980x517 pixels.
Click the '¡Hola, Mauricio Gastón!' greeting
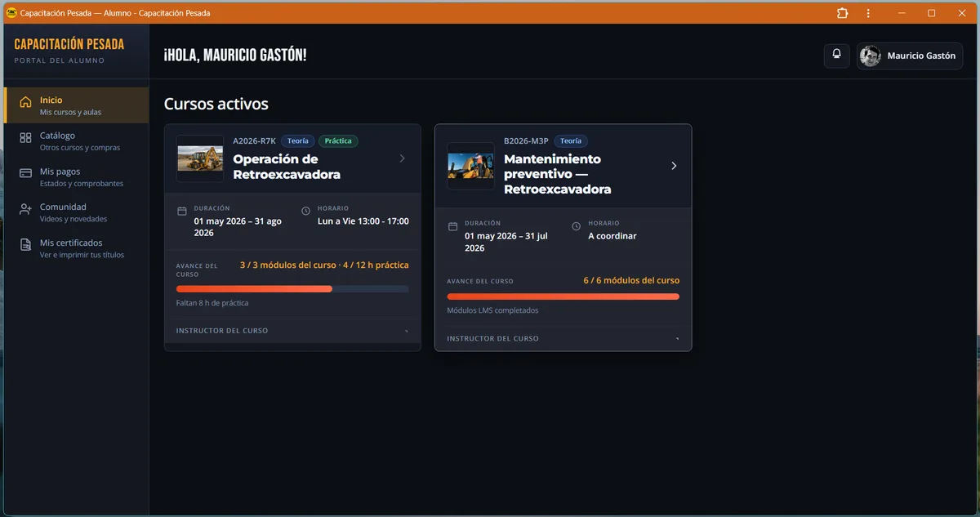(x=235, y=56)
